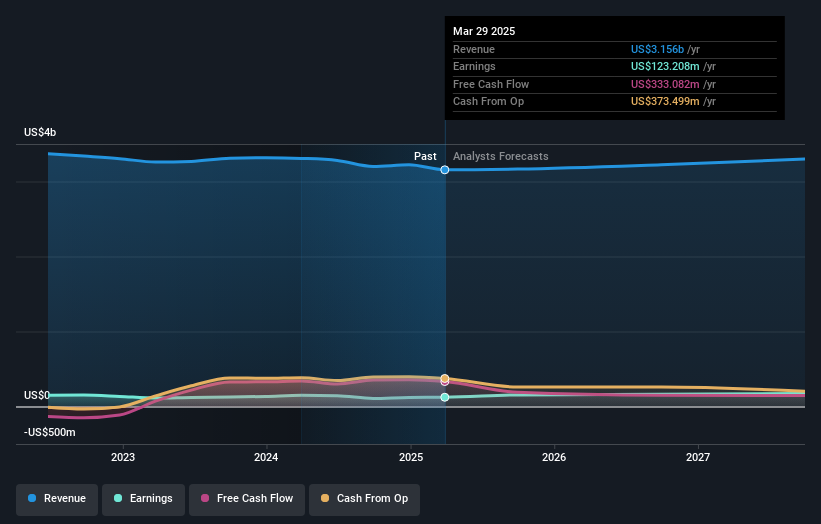Click the US$123.208m earnings value
This screenshot has width=821, height=524.
665,66
